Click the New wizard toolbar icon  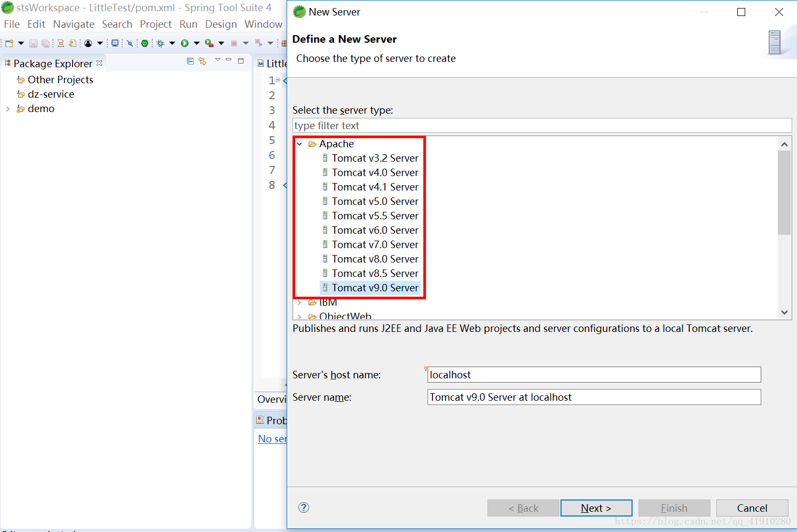point(9,43)
